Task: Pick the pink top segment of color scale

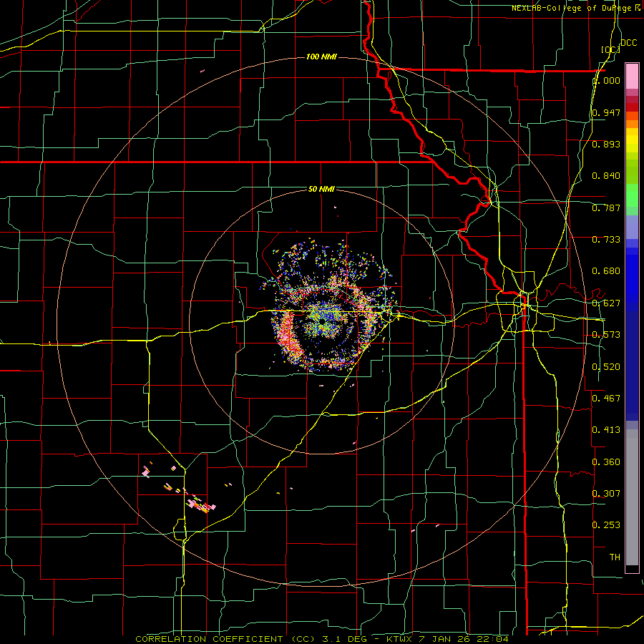Action: tap(632, 76)
